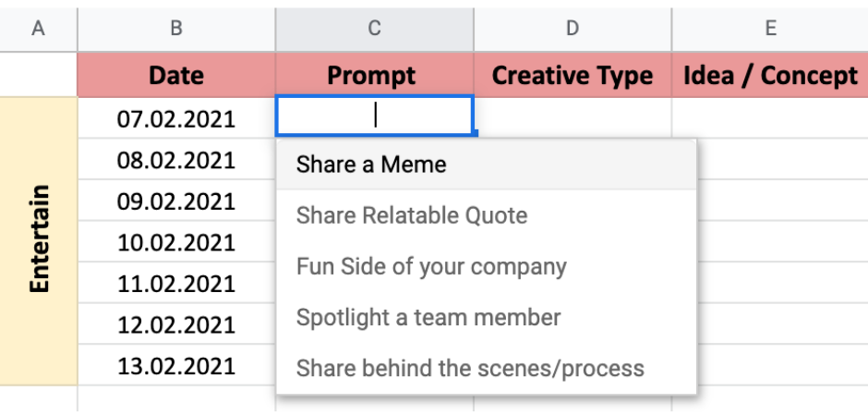Select the 13.02.2021 date cell
Image resolution: width=868 pixels, height=415 pixels.
[176, 366]
